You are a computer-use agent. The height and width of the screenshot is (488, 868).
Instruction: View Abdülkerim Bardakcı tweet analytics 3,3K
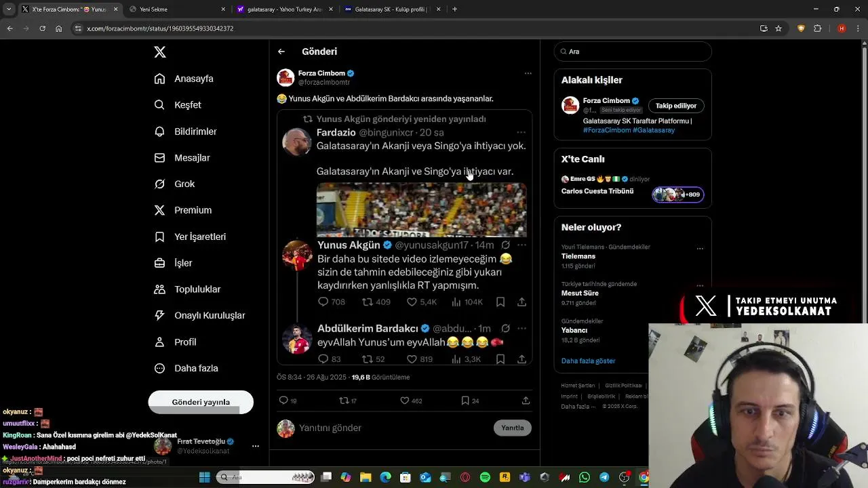(x=466, y=359)
